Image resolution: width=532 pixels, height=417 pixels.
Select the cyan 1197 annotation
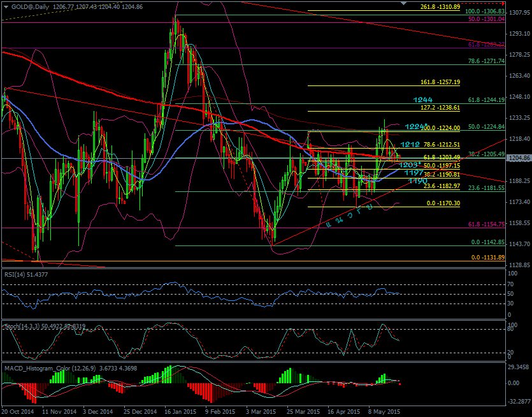[x=413, y=173]
